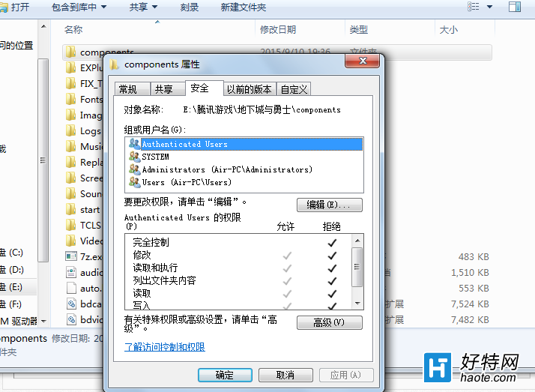Image resolution: width=535 pixels, height=392 pixels.
Task: Select SYSTEM in group list
Action: 155,157
